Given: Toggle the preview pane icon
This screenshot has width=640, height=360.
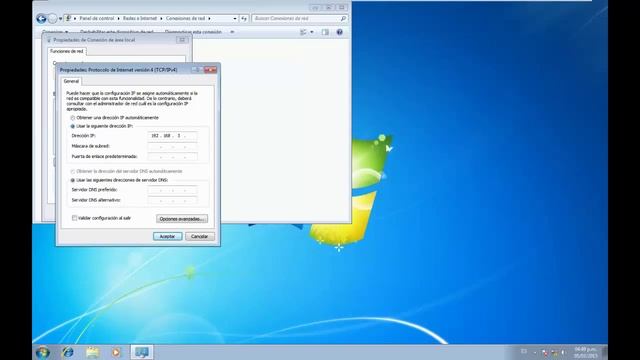Looking at the screenshot, I should 325,32.
